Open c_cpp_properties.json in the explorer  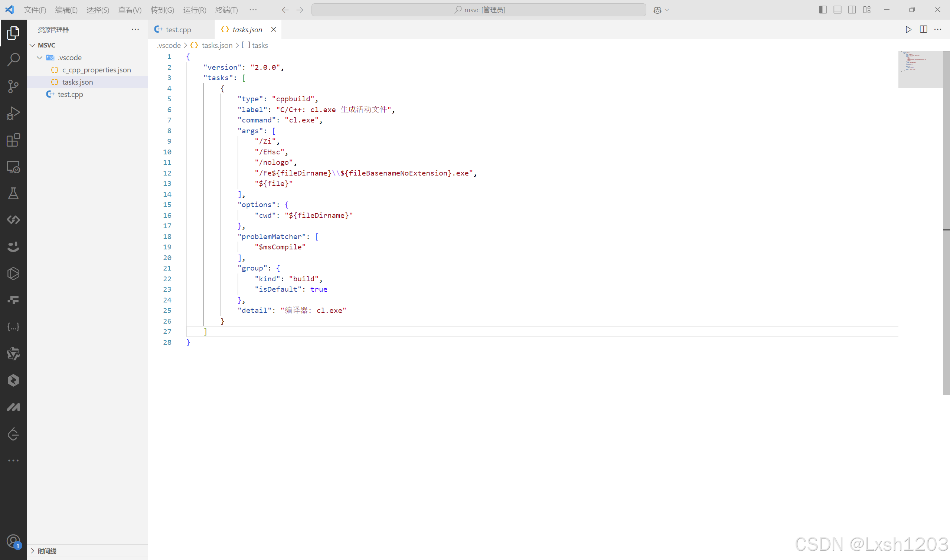96,70
